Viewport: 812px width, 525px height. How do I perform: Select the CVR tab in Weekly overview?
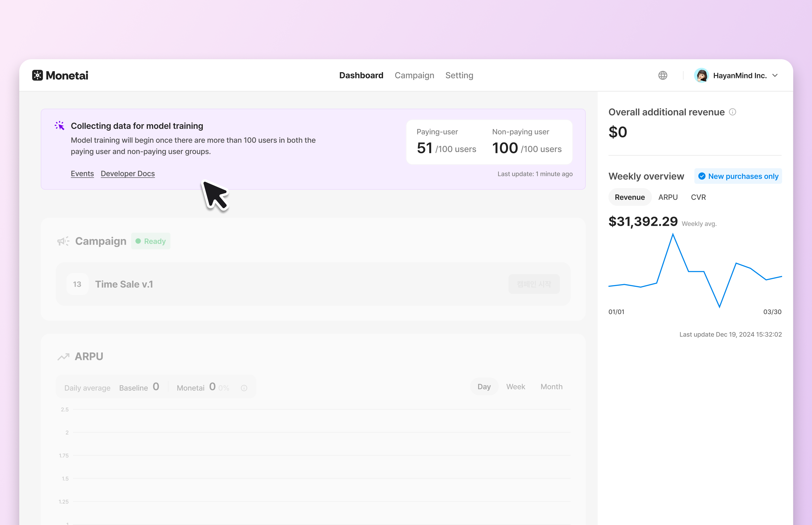tap(698, 197)
